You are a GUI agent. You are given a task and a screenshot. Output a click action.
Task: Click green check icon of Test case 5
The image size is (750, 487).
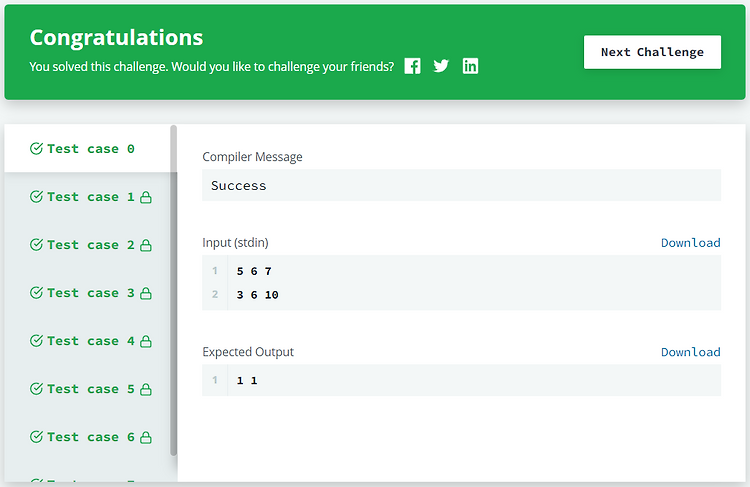pyautogui.click(x=36, y=388)
